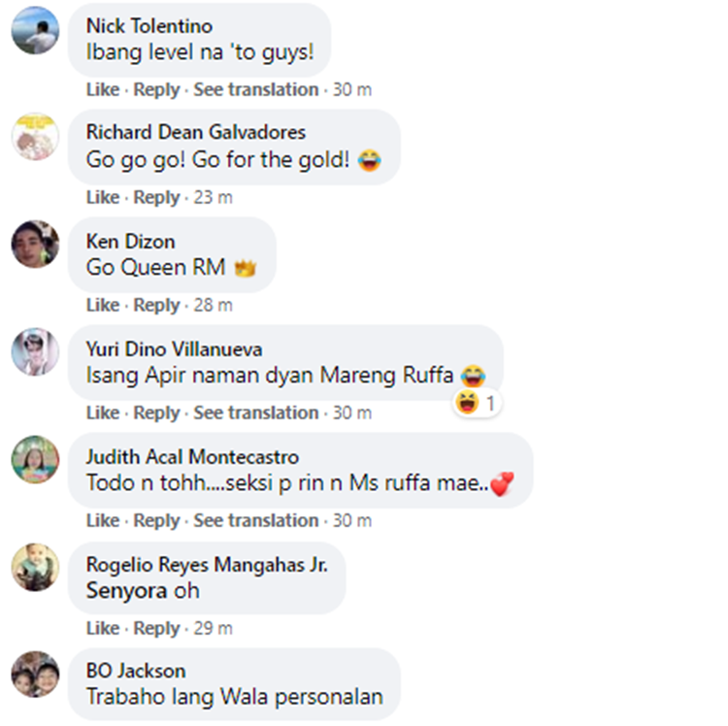Open the haha reaction count on Yuri's comment
The width and height of the screenshot is (728, 726).
click(477, 403)
